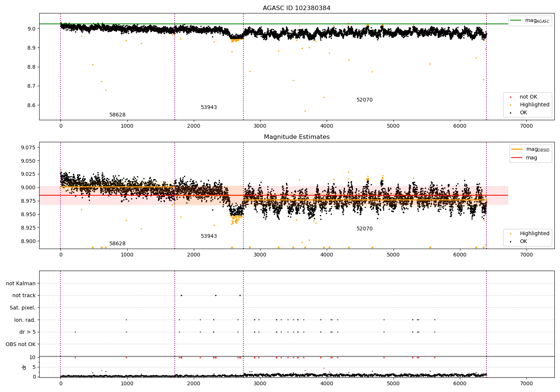The height and width of the screenshot is (392, 560).
Task: Click the 'dr' y-axis label of the bottom strip
Action: tap(24, 367)
